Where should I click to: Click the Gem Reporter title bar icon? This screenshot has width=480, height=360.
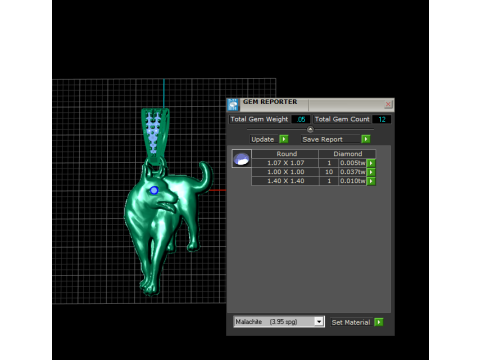pos(233,105)
